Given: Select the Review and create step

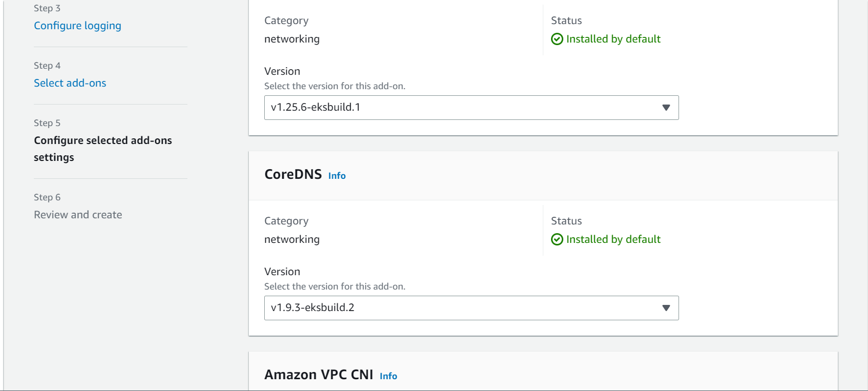Looking at the screenshot, I should point(78,215).
